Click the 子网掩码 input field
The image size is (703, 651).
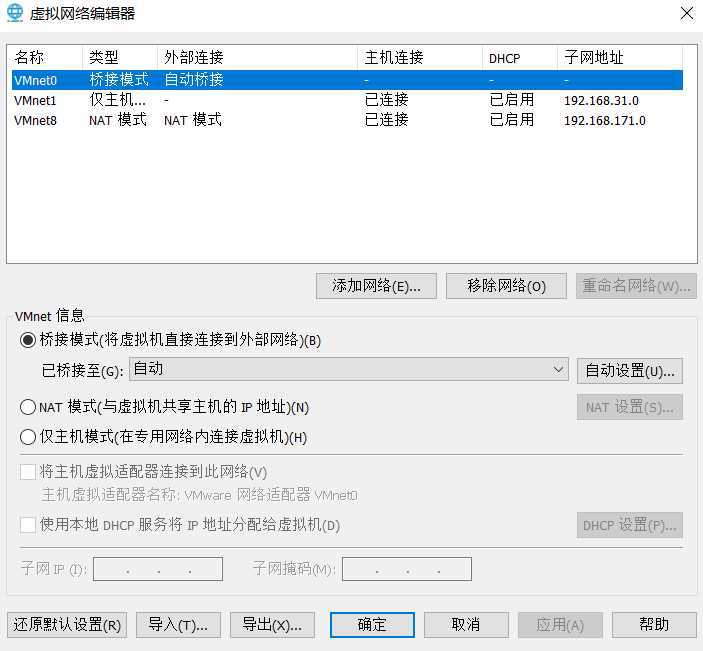click(x=407, y=569)
